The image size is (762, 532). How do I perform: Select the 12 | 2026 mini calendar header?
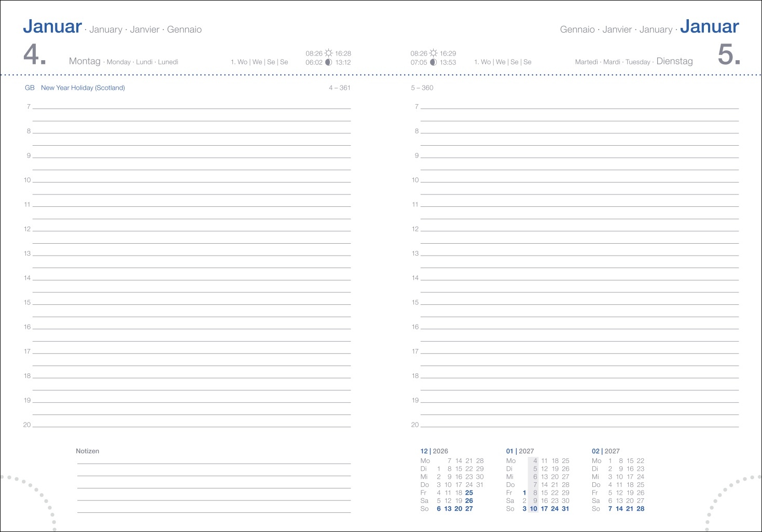pyautogui.click(x=434, y=451)
